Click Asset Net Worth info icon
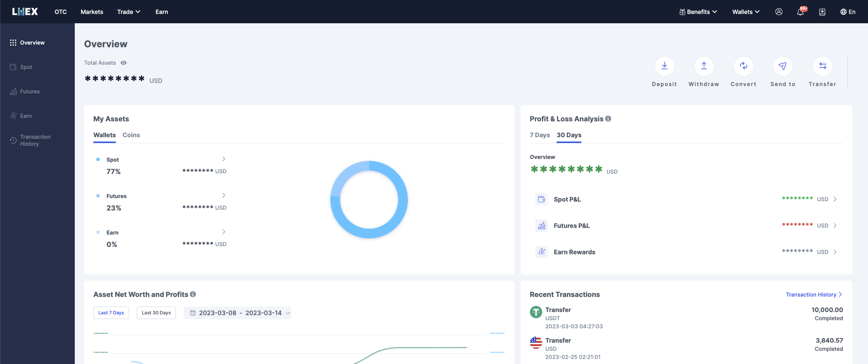The image size is (868, 364). (193, 294)
